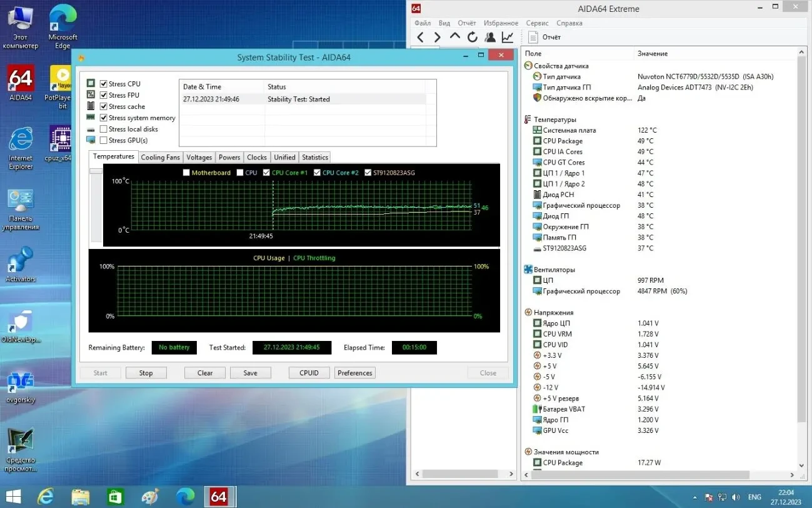812x508 pixels.
Task: Launch Microsoft Edge from the taskbar
Action: pyautogui.click(x=184, y=497)
